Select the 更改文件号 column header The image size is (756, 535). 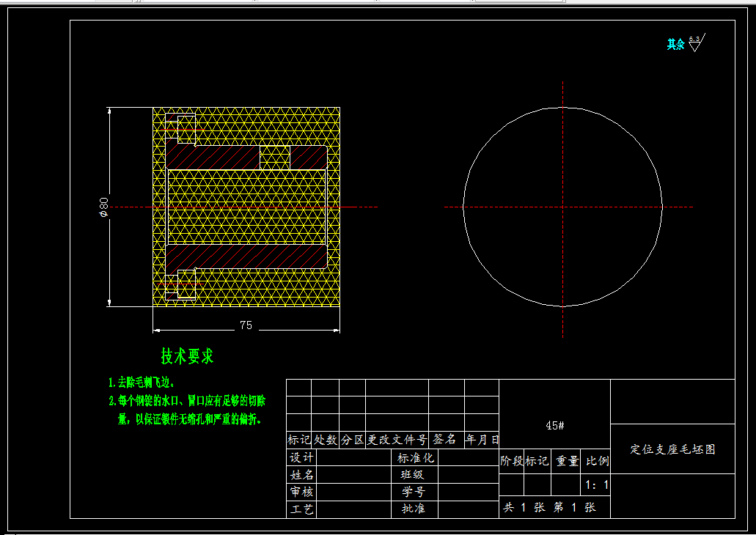(x=397, y=440)
